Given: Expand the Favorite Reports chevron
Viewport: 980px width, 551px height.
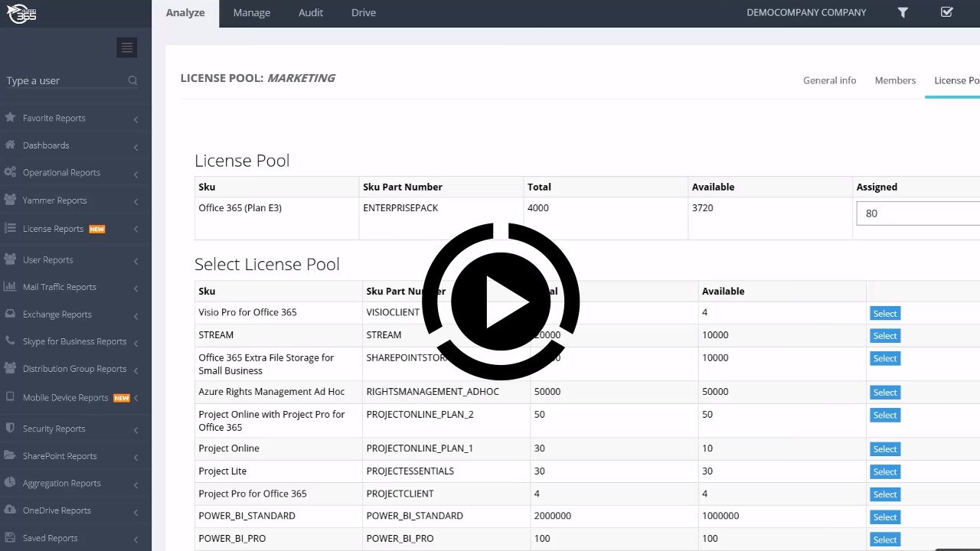Looking at the screenshot, I should (136, 119).
